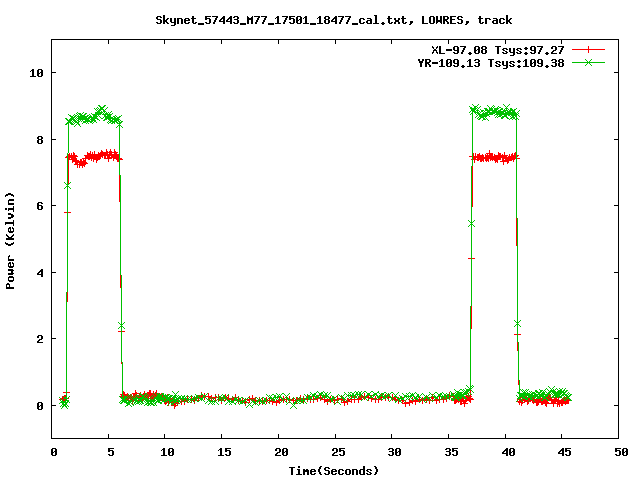Click y-axis tick label 6
640x480 pixels.
click(40, 206)
